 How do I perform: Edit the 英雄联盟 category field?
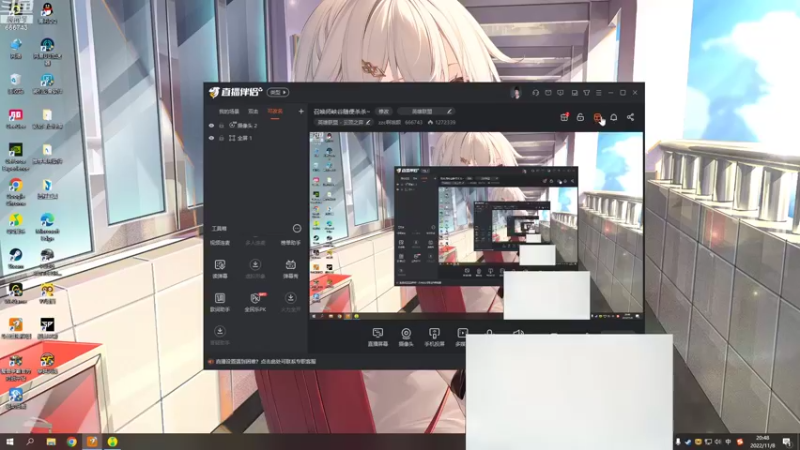coord(426,111)
